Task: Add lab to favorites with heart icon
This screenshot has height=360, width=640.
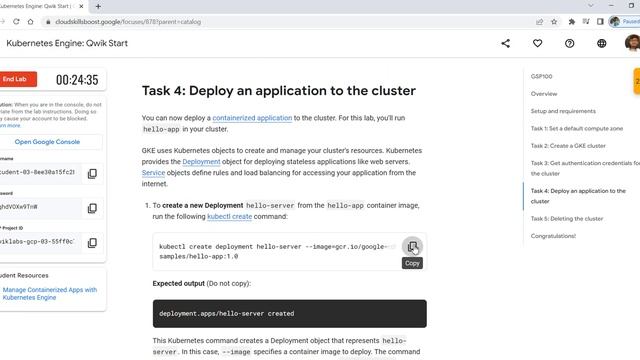Action: [x=538, y=43]
